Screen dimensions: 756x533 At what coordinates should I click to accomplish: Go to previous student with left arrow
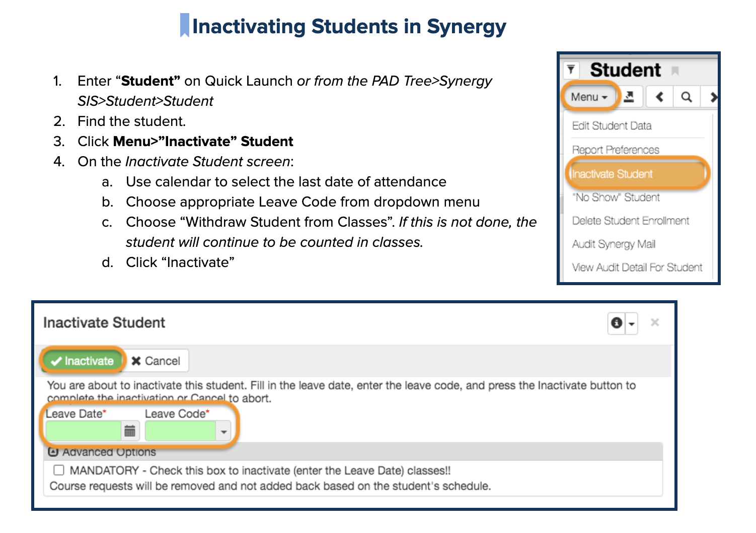(660, 97)
